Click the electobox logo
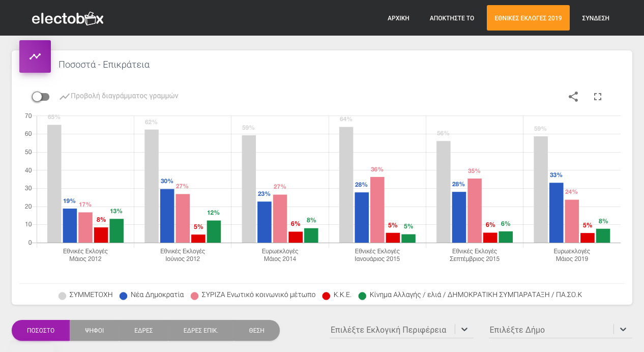This screenshot has width=644, height=352. [68, 19]
